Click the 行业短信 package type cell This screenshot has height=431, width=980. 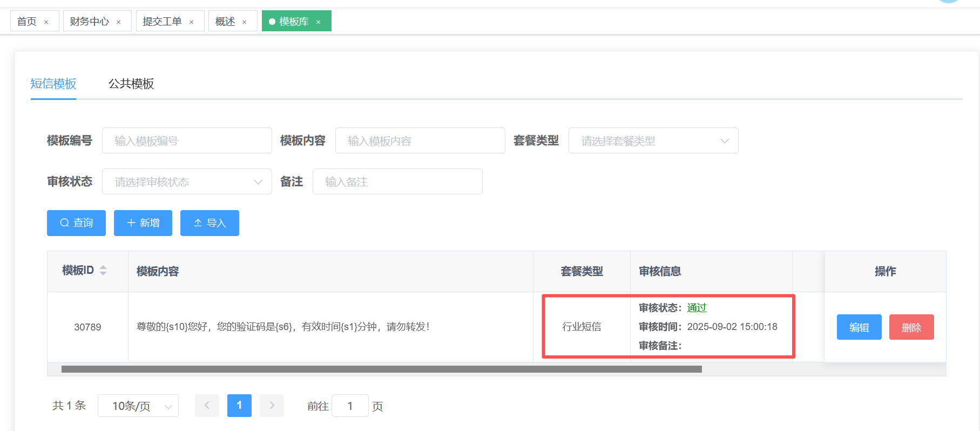pyautogui.click(x=582, y=327)
